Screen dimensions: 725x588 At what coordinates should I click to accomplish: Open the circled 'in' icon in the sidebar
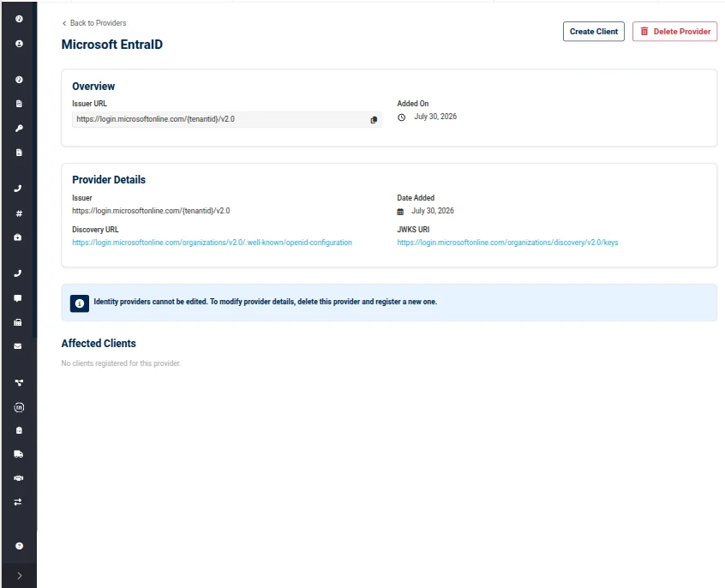(19, 407)
